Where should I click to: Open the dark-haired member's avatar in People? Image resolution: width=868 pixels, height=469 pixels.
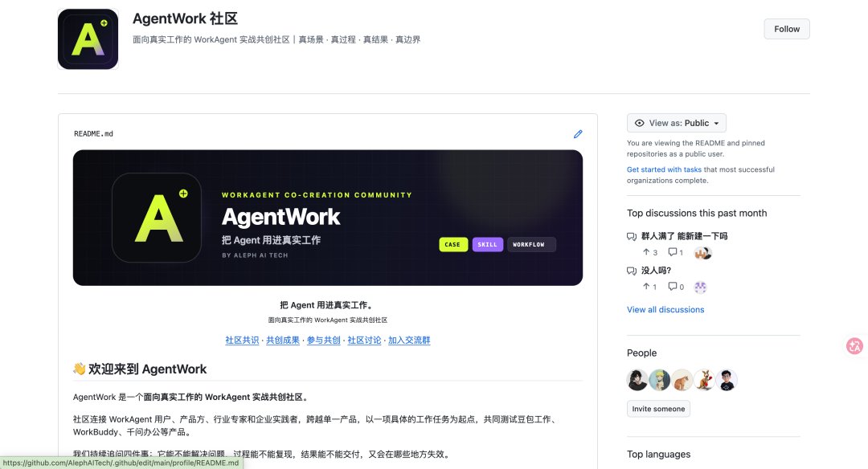(637, 380)
